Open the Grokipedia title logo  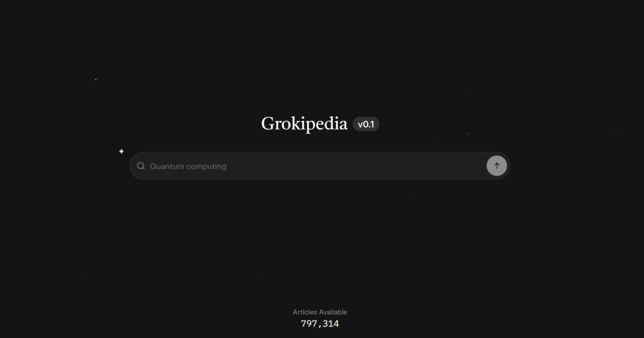(305, 124)
